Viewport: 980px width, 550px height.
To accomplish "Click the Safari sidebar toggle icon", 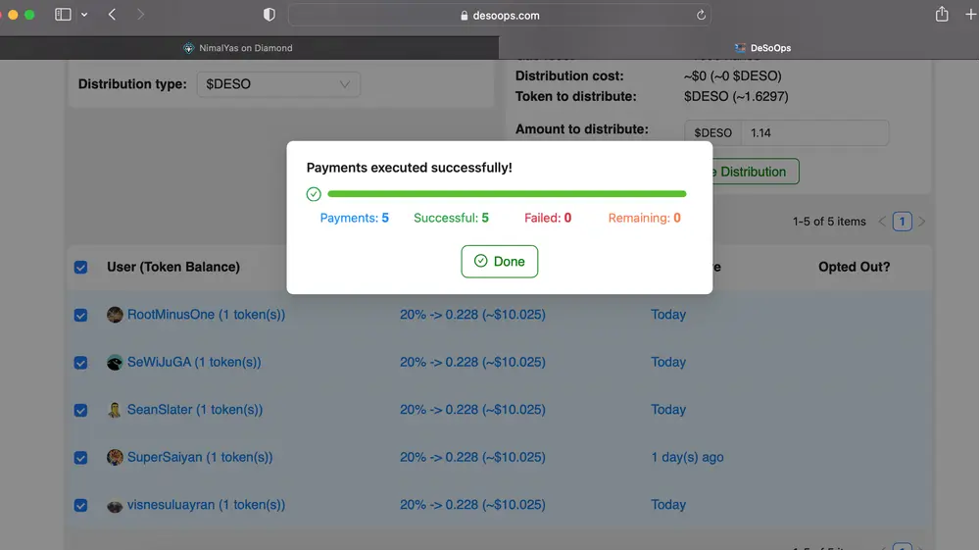I will click(63, 15).
